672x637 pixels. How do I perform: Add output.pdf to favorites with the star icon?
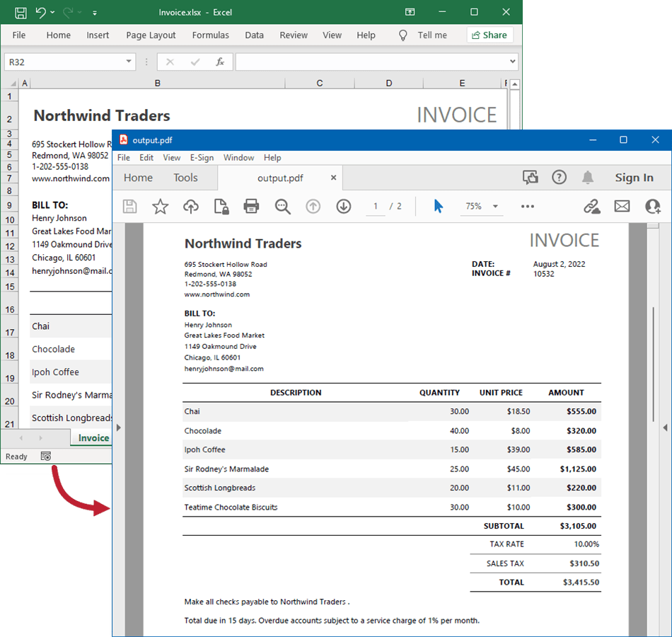pos(161,206)
